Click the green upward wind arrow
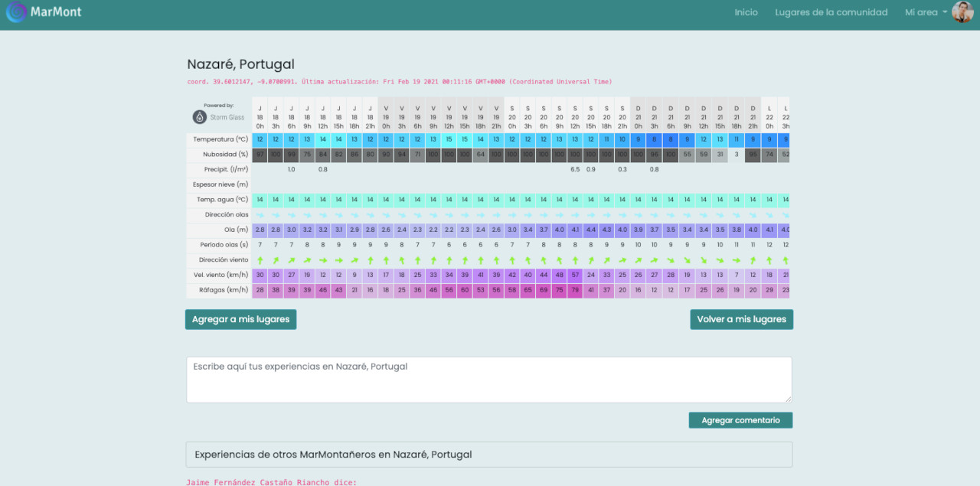This screenshot has height=486, width=980. (260, 260)
